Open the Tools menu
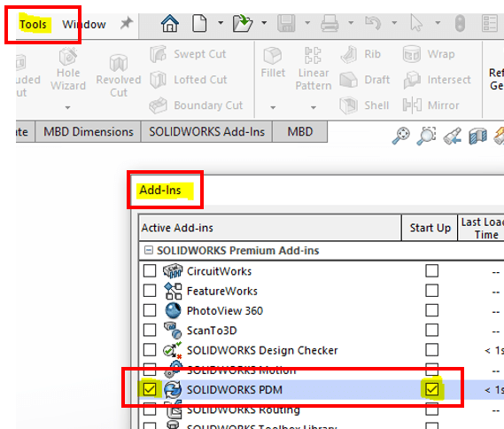504x429 pixels. click(x=33, y=24)
